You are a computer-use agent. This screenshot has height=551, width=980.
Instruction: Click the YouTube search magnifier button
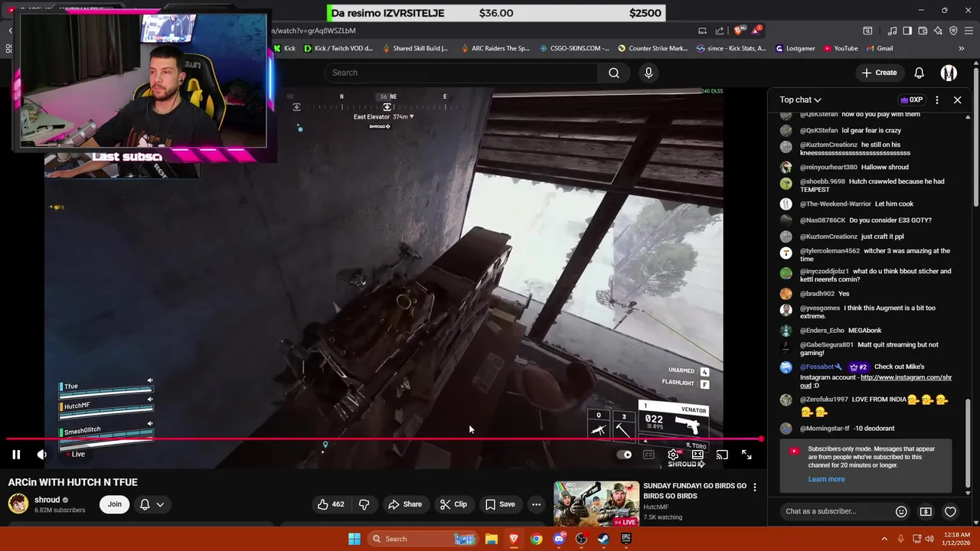tap(613, 73)
